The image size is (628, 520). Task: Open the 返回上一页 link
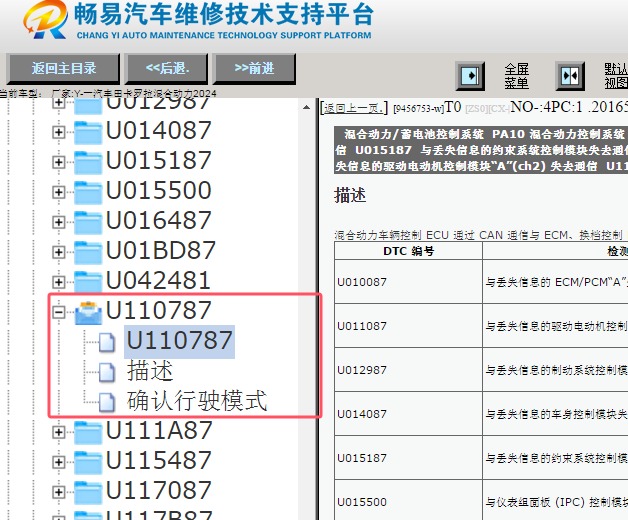click(354, 108)
